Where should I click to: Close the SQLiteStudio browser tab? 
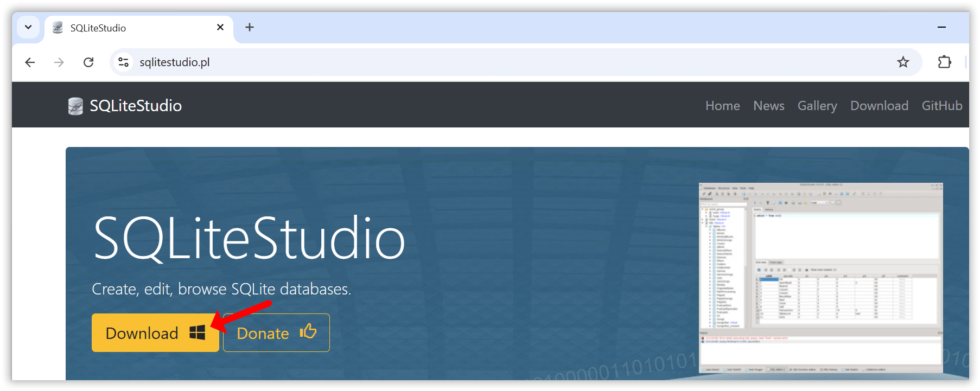220,27
